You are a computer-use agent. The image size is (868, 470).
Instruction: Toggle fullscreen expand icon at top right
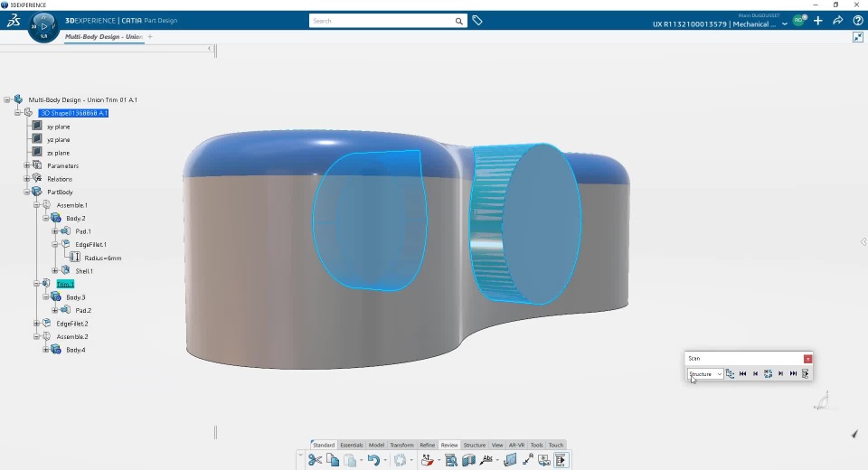(x=857, y=37)
